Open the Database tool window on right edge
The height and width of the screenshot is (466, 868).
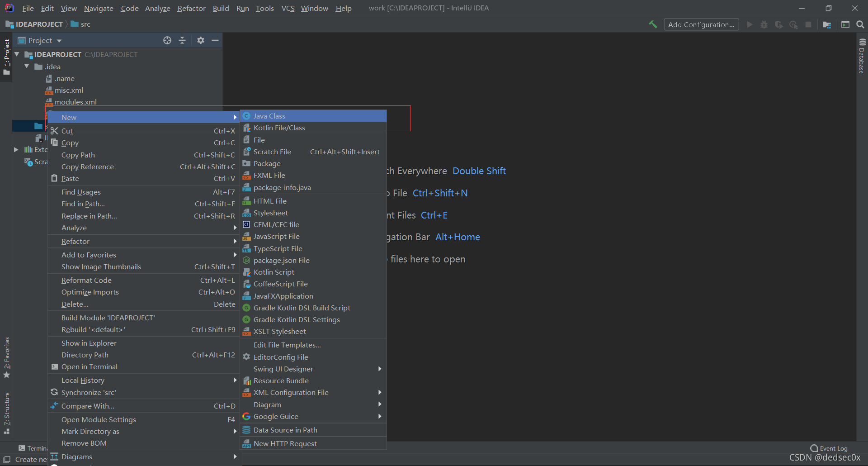tap(862, 56)
